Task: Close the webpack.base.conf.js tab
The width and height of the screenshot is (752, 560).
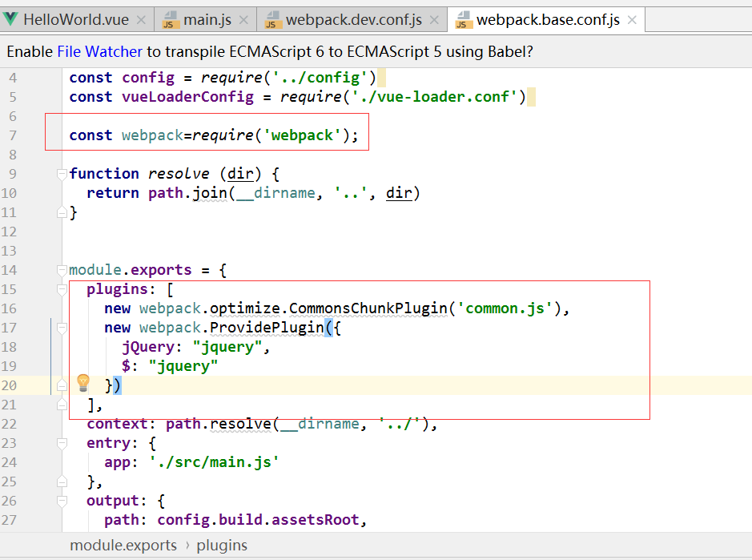Action: point(632,20)
